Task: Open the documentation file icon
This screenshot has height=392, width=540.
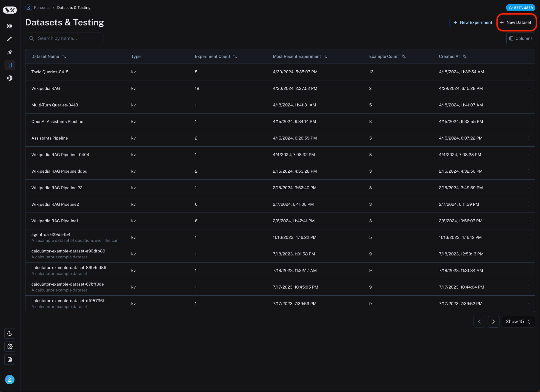Action: tap(10, 359)
